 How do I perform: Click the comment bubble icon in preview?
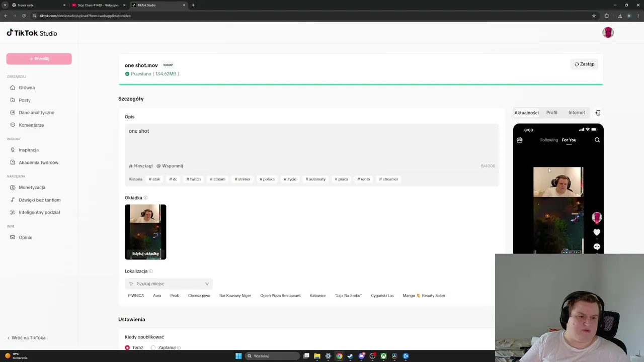pos(597,246)
